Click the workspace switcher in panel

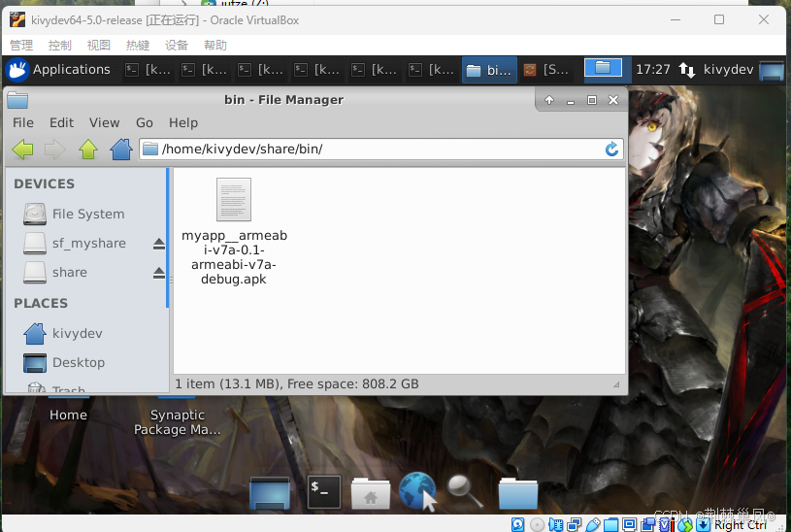603,68
